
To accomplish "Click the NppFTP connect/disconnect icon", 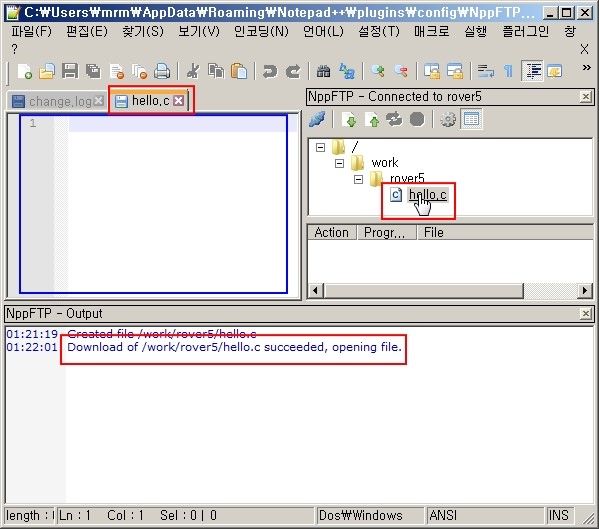I will tap(317, 120).
